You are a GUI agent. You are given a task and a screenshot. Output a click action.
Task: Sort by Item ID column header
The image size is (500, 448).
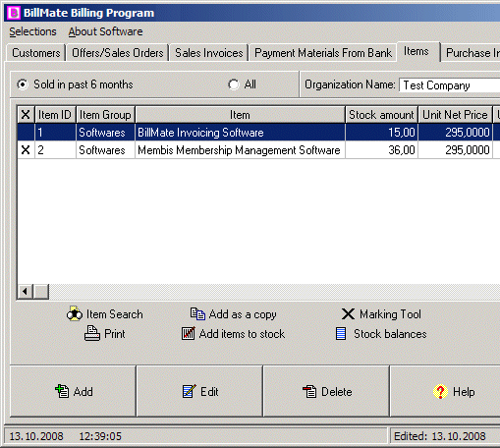coord(55,115)
